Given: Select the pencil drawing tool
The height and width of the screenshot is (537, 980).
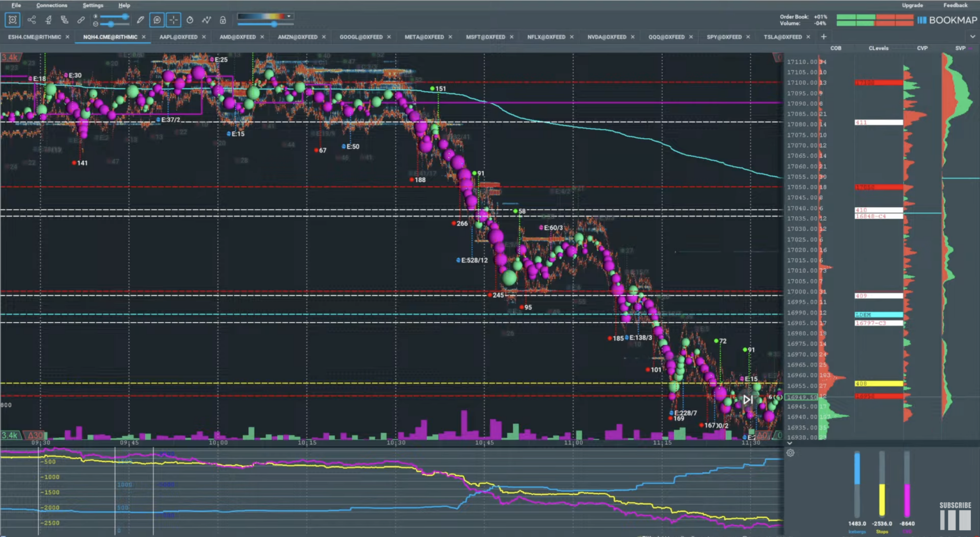Looking at the screenshot, I should tap(140, 20).
